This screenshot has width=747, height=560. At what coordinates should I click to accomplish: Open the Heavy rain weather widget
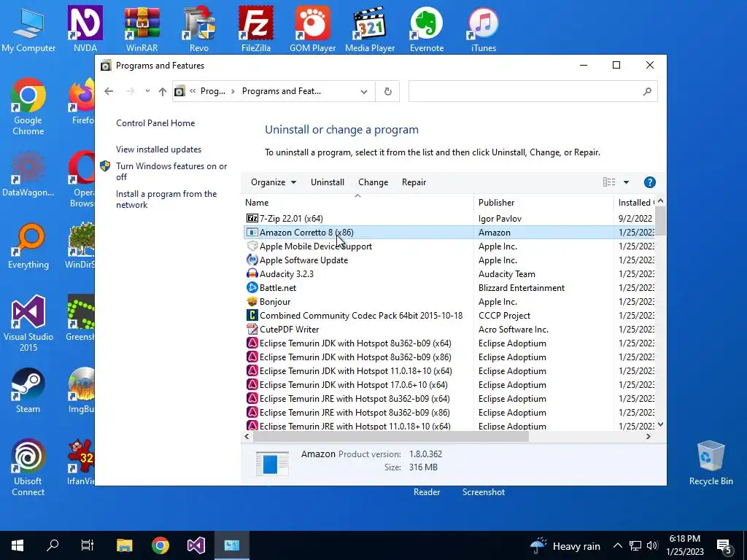click(x=565, y=545)
